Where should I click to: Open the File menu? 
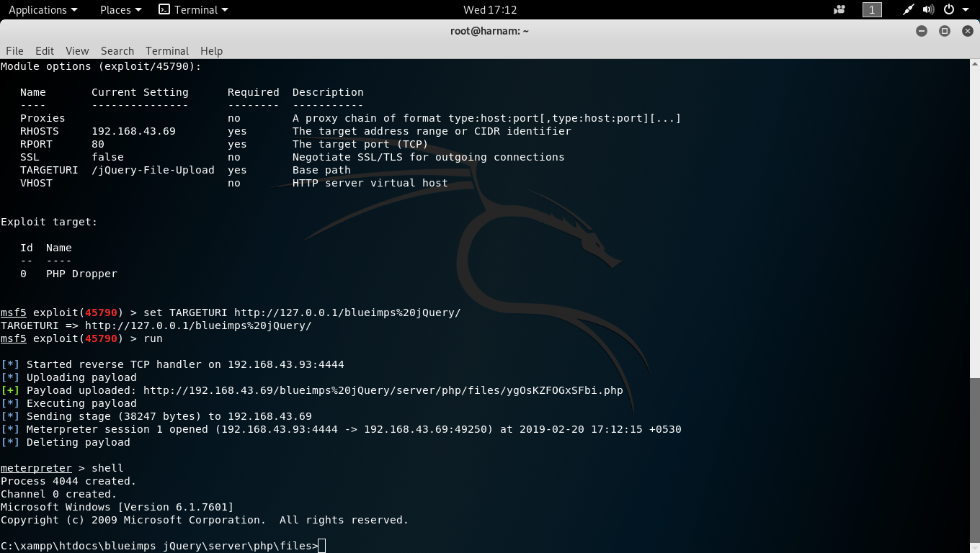click(x=14, y=50)
